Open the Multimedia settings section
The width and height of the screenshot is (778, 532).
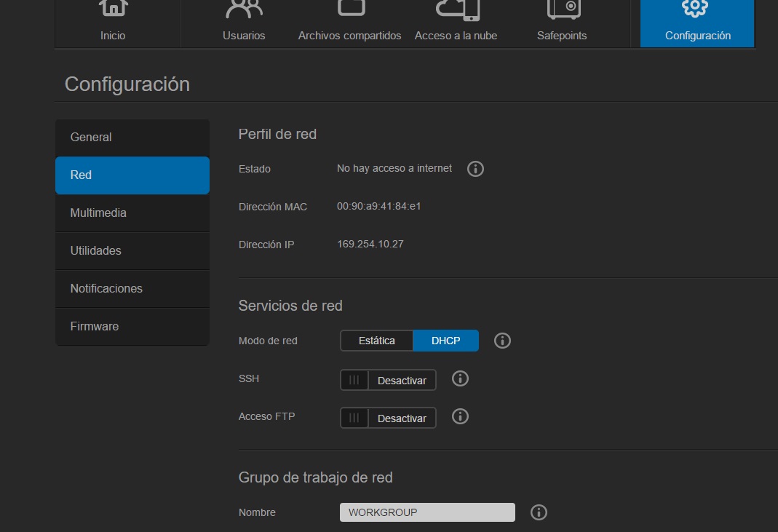coord(132,213)
